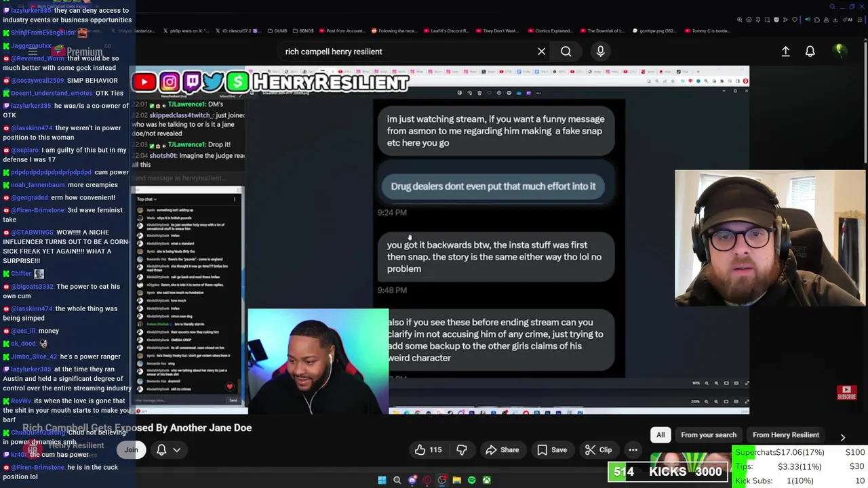
Task: Click the Instagram logo in HenryResilient banner
Action: (170, 82)
